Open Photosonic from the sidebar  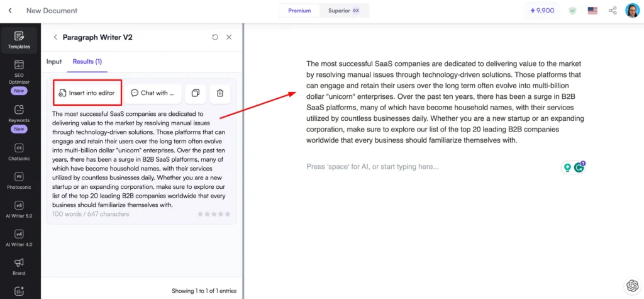[19, 181]
